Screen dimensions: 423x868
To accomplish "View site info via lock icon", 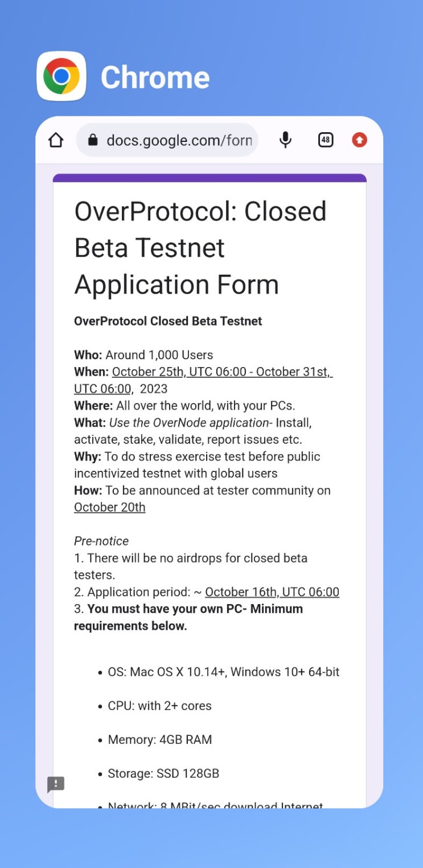I will point(93,140).
